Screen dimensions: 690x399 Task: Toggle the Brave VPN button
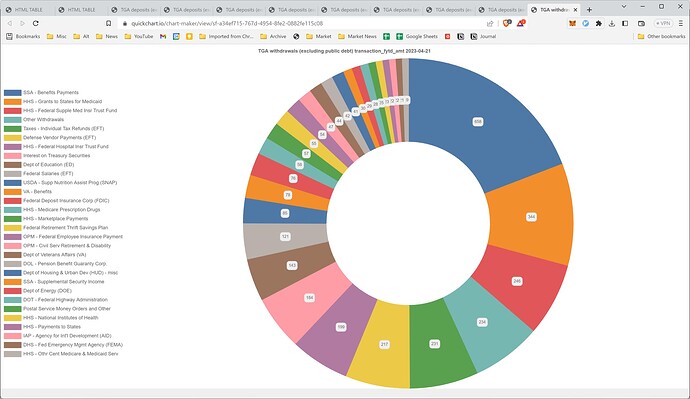[x=663, y=23]
